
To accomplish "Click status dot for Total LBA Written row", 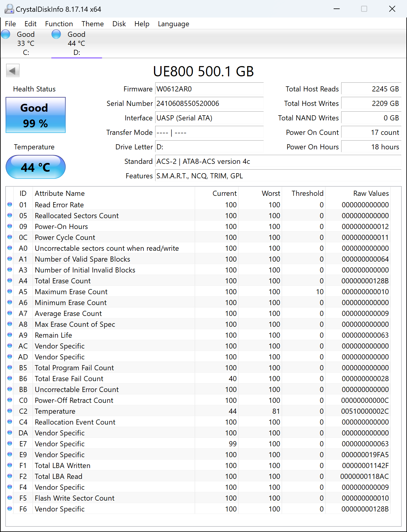I will click(10, 465).
